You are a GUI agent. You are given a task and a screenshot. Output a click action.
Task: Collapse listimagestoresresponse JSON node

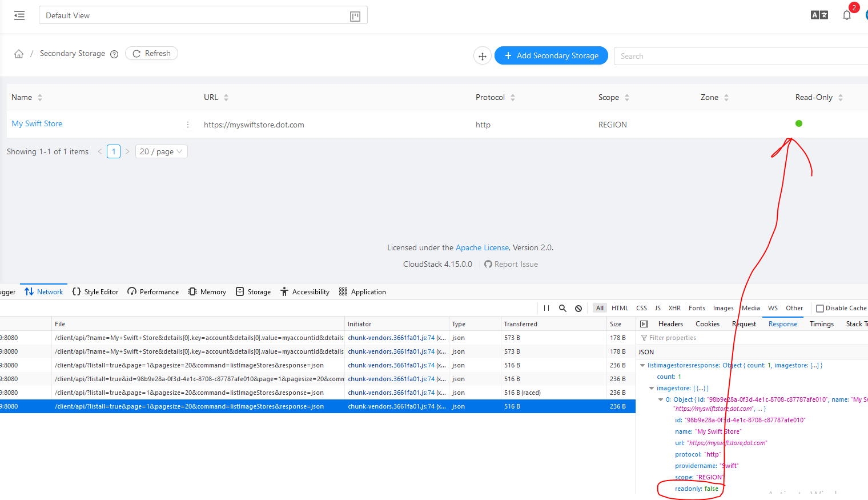(x=642, y=365)
